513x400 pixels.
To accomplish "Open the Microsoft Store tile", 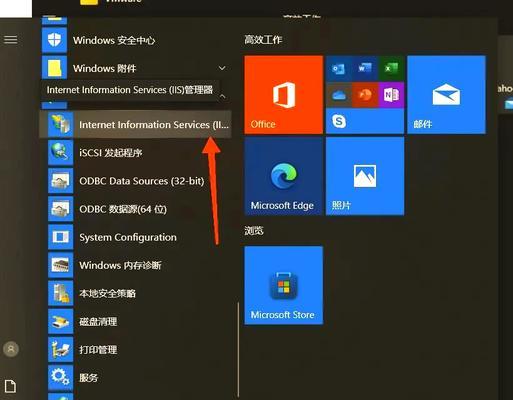I will pyautogui.click(x=283, y=285).
